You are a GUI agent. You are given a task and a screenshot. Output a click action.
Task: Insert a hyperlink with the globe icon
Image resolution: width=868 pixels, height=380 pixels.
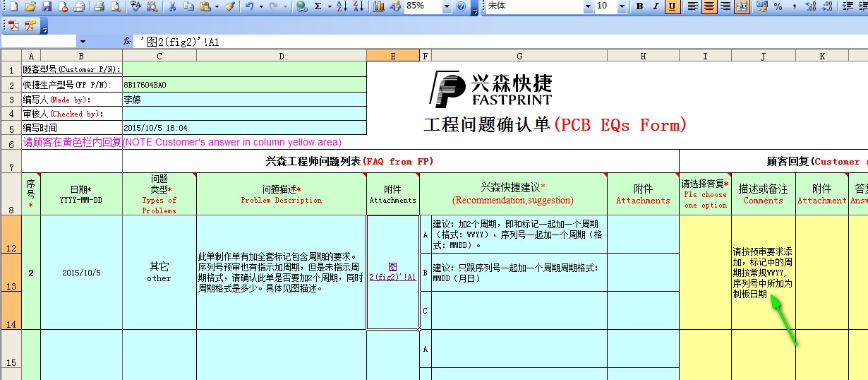pyautogui.click(x=302, y=6)
